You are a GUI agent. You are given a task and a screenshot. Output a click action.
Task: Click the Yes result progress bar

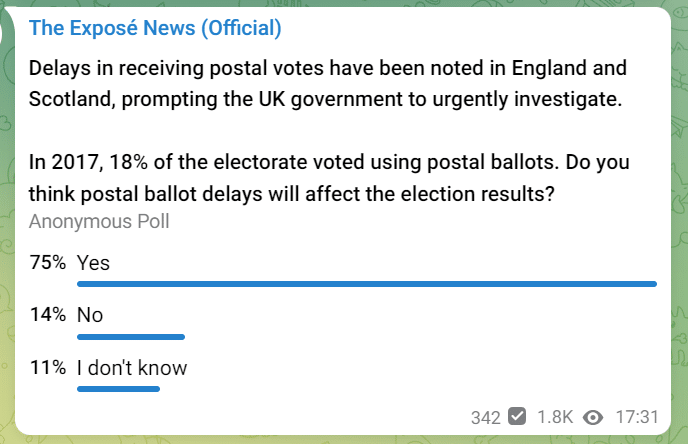[x=367, y=284]
